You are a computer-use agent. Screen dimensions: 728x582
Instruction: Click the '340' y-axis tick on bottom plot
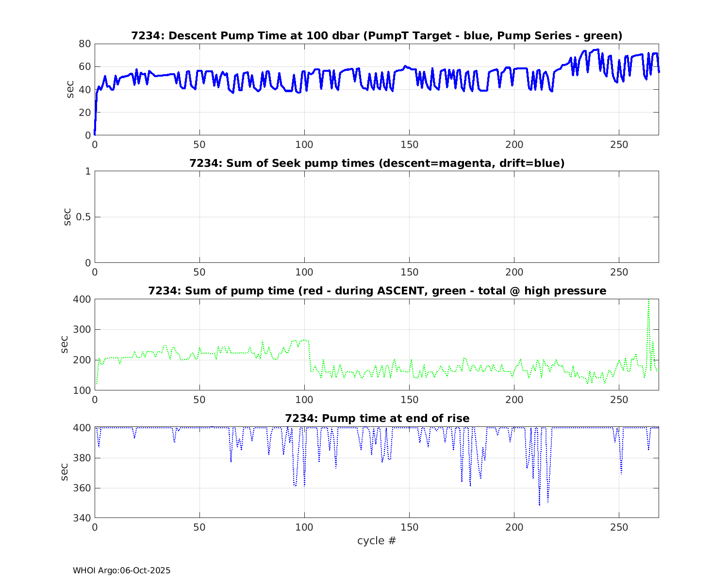83,518
